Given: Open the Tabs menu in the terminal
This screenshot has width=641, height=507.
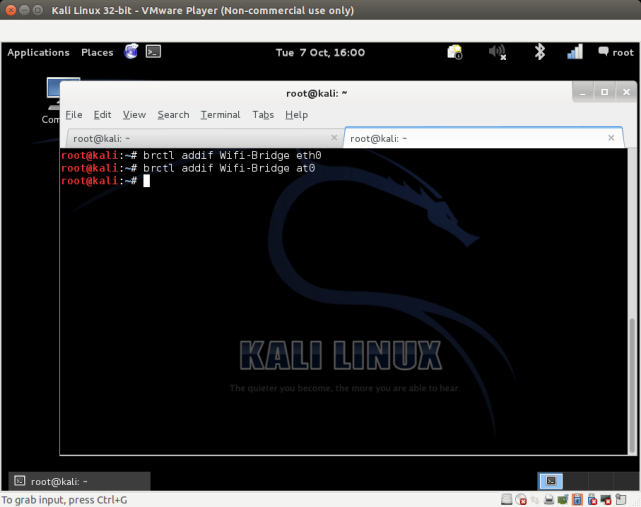Looking at the screenshot, I should click(x=263, y=115).
